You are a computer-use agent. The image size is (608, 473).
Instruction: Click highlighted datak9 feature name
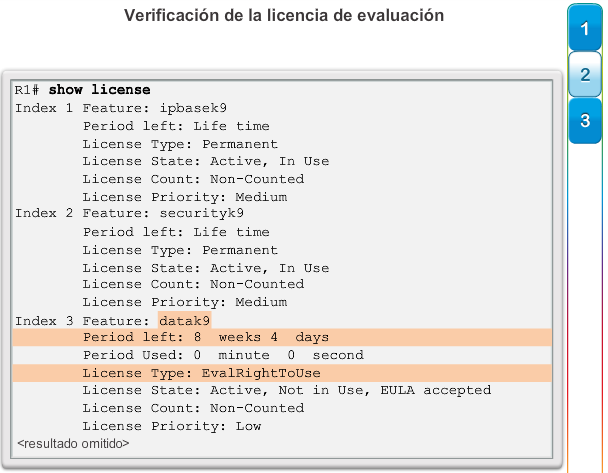click(185, 320)
